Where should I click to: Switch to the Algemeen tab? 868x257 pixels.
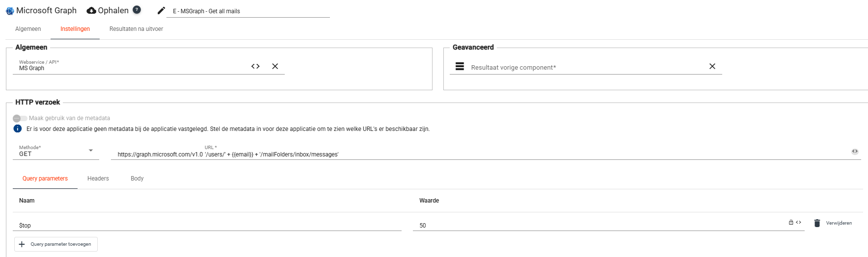tap(28, 29)
